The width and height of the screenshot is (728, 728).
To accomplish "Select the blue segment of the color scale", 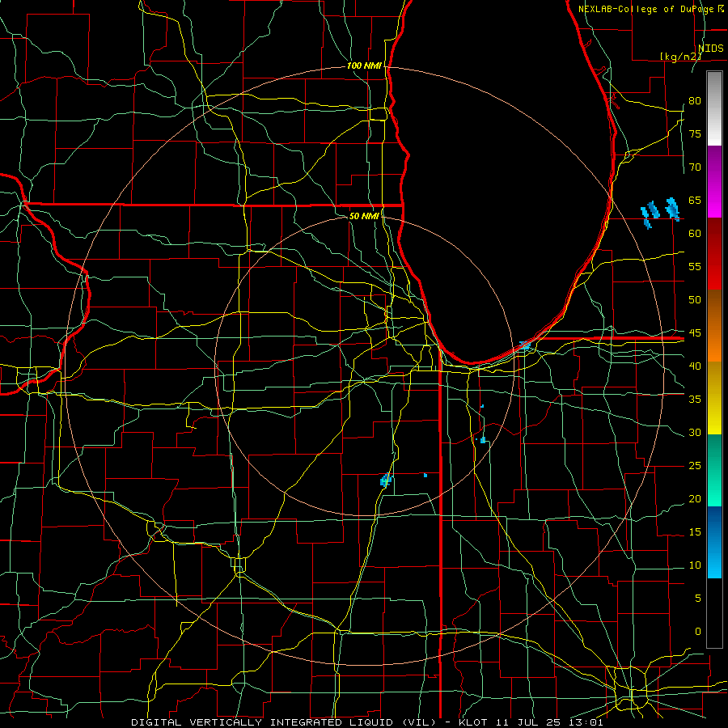I will tap(714, 542).
